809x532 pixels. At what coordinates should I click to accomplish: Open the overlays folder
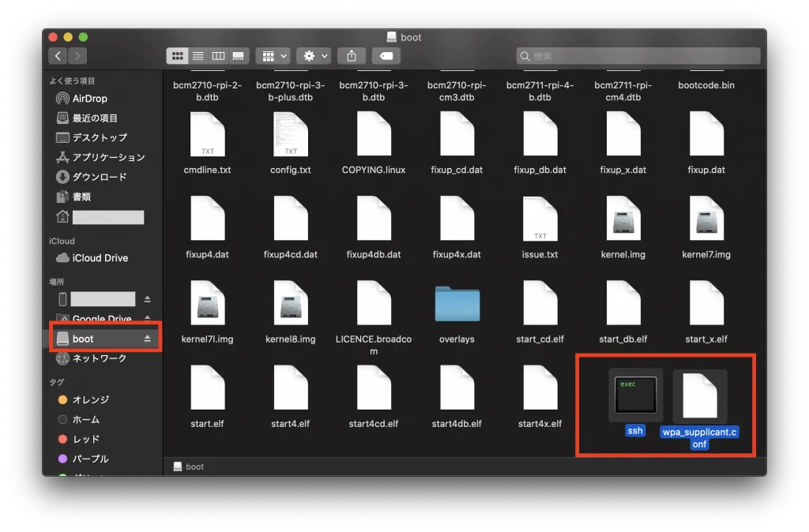(x=457, y=303)
